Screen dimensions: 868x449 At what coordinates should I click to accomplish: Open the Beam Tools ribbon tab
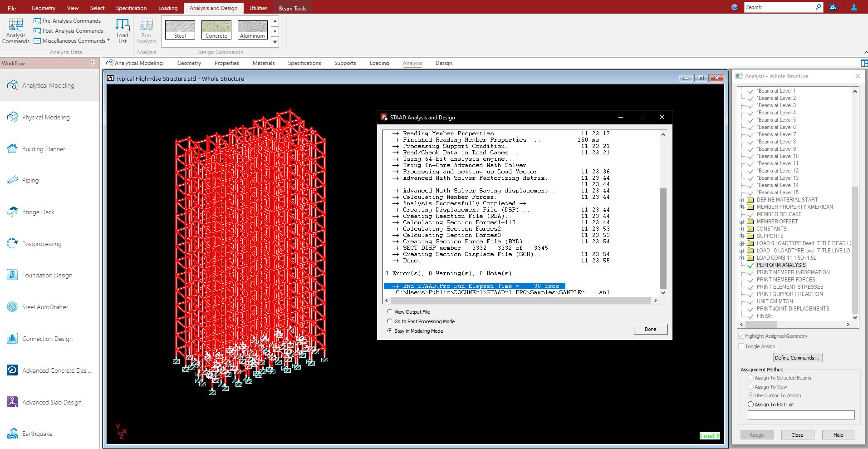click(293, 8)
